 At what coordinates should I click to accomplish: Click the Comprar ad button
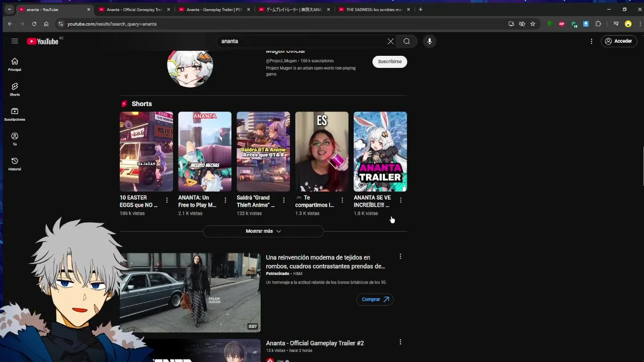tap(375, 299)
